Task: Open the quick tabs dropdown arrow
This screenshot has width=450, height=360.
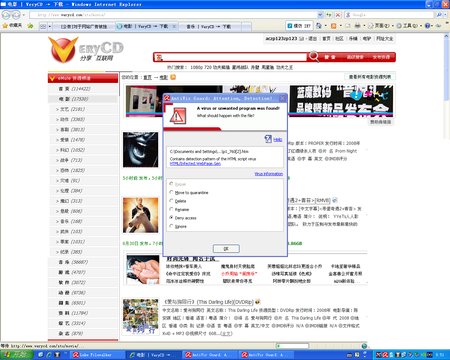Action: click(x=50, y=26)
